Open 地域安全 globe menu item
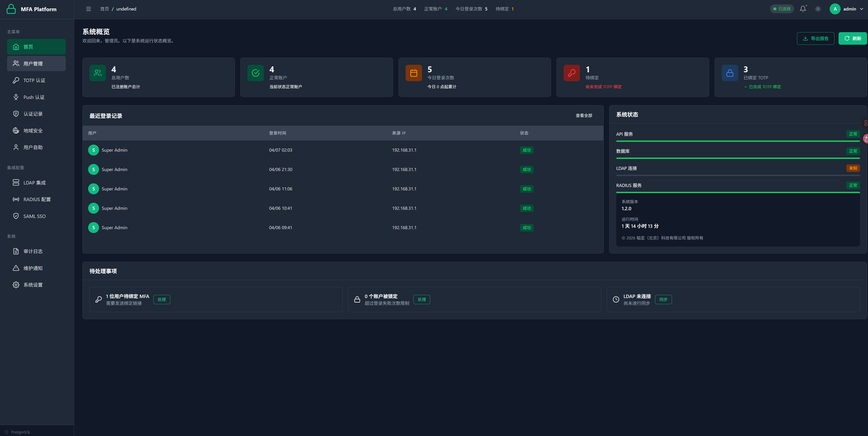868x436 pixels. click(x=33, y=131)
